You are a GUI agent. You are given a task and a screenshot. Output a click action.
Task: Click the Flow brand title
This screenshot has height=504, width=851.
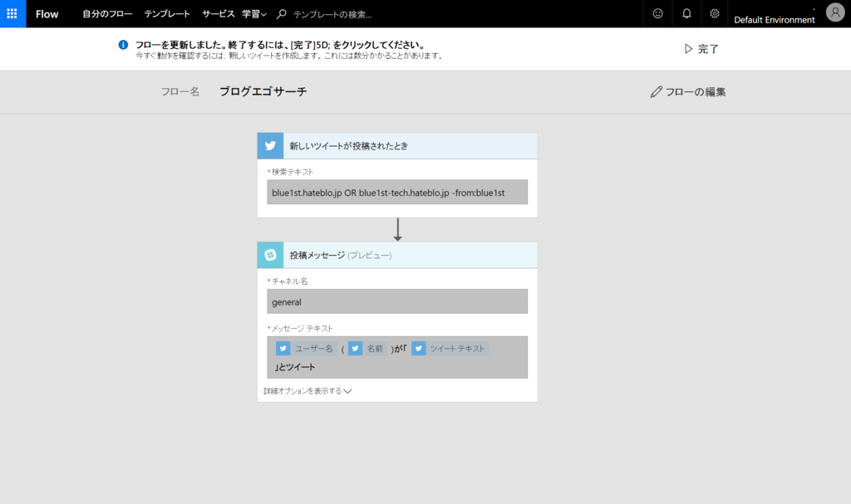tap(47, 14)
